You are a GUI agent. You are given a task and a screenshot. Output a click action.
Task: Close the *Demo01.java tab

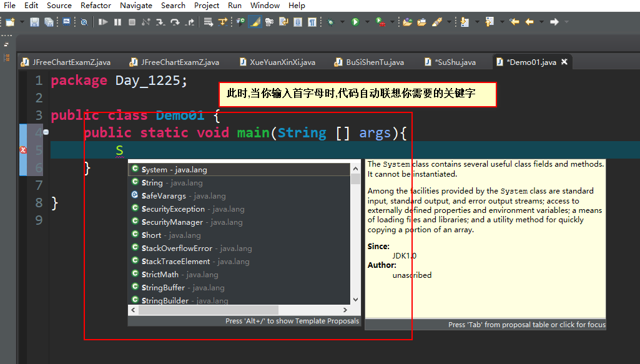[x=564, y=62]
